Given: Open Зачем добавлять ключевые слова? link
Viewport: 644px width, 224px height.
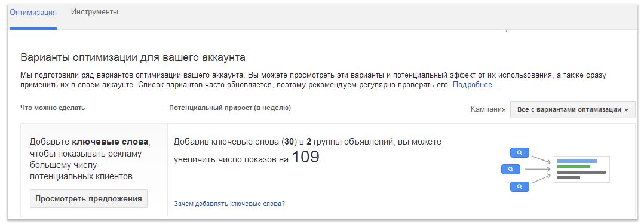Looking at the screenshot, I should (x=229, y=204).
